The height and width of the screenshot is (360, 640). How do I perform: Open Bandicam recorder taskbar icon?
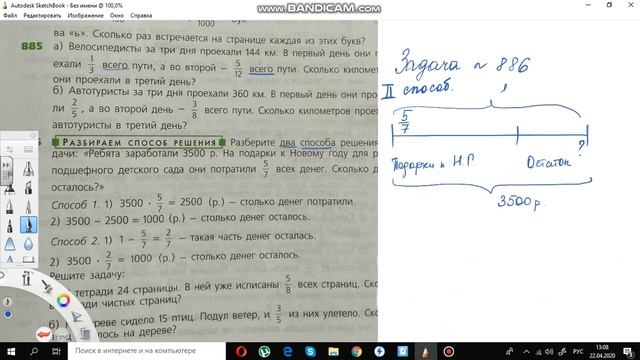[x=449, y=351]
